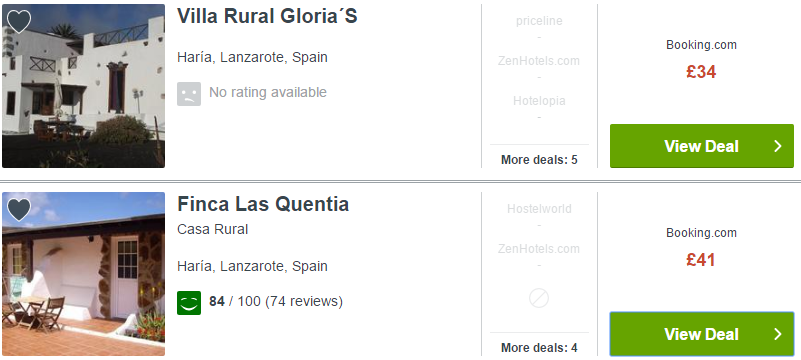Select Hostelworld deal option
This screenshot has width=801, height=360.
[539, 208]
